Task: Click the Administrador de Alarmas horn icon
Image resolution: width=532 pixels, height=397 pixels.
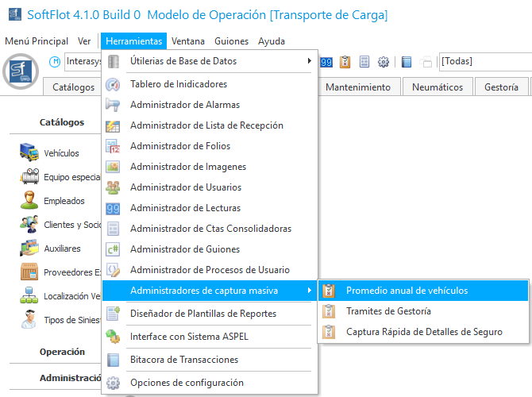Action: (x=113, y=105)
